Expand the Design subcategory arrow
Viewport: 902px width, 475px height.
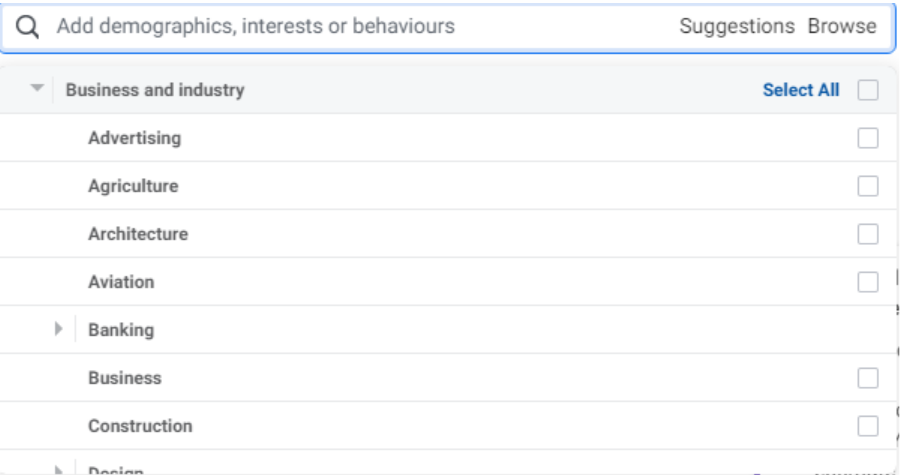pos(59,469)
